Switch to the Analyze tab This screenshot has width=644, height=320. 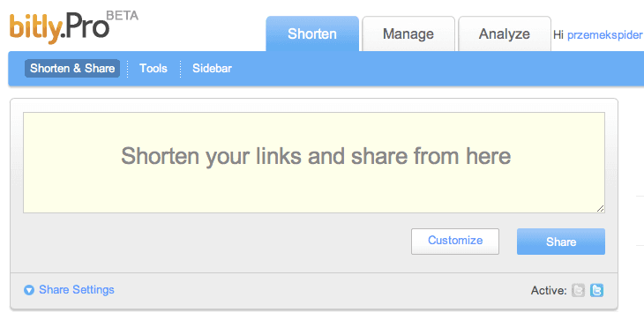[505, 33]
